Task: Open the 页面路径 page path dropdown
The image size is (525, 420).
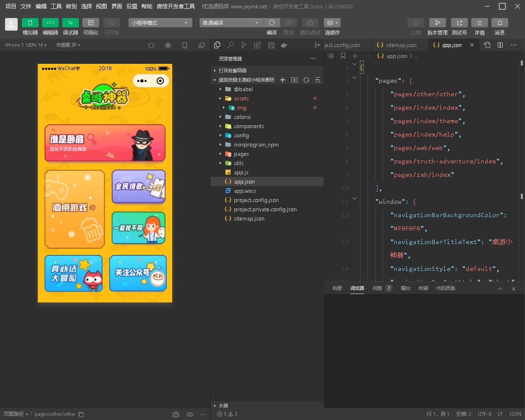Action: tap(16, 414)
